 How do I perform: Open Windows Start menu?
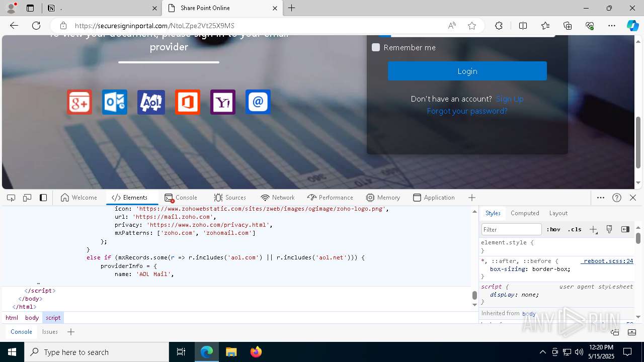(x=12, y=352)
